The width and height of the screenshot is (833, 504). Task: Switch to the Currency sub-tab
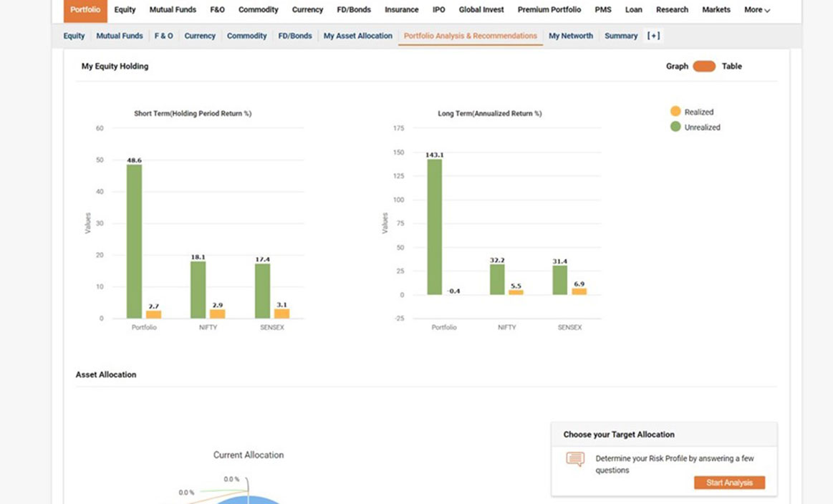[x=200, y=36]
